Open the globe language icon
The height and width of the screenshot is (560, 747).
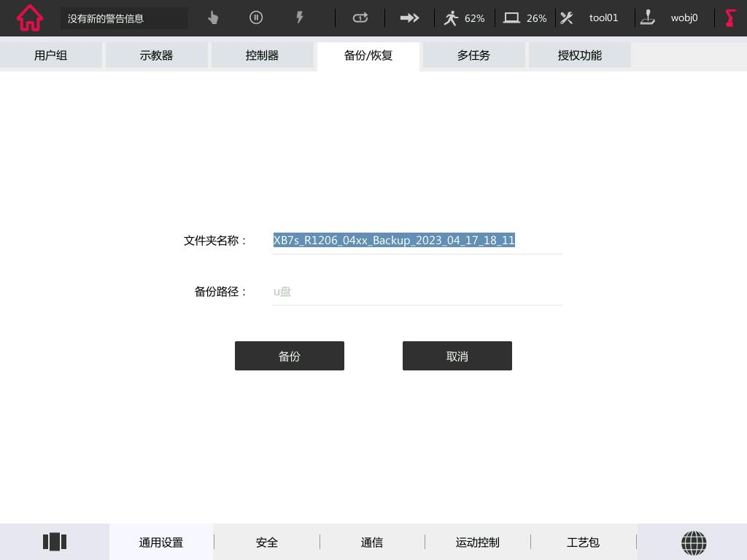(693, 542)
